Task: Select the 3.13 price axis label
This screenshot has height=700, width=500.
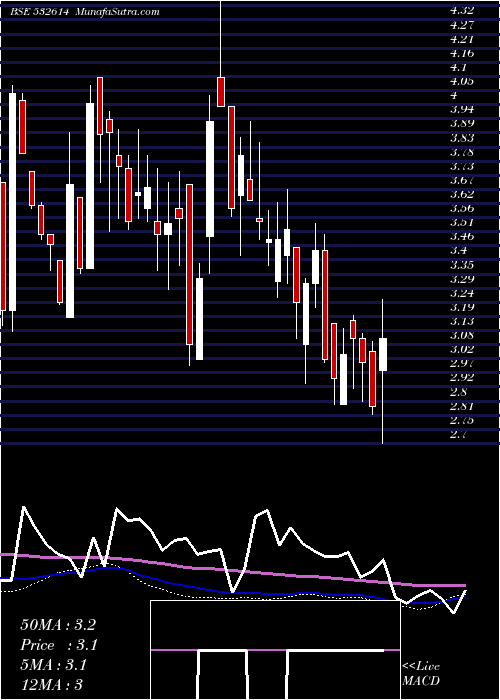Action: 462,322
